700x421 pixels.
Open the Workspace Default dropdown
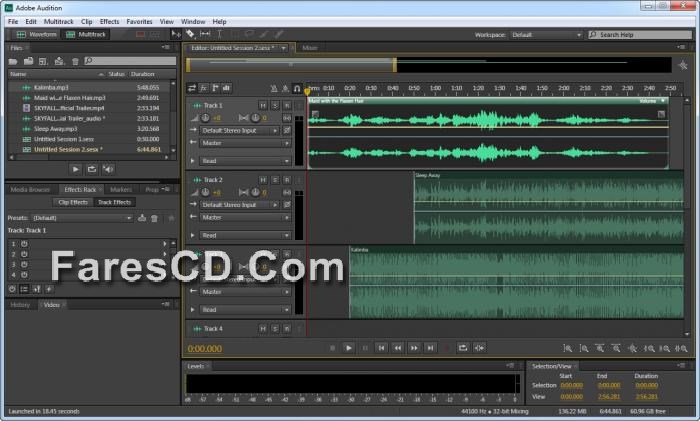(x=546, y=34)
